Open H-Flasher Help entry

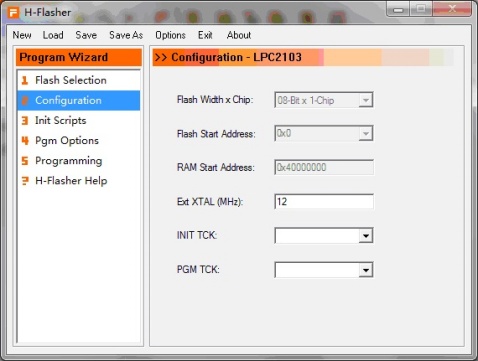coord(79,181)
